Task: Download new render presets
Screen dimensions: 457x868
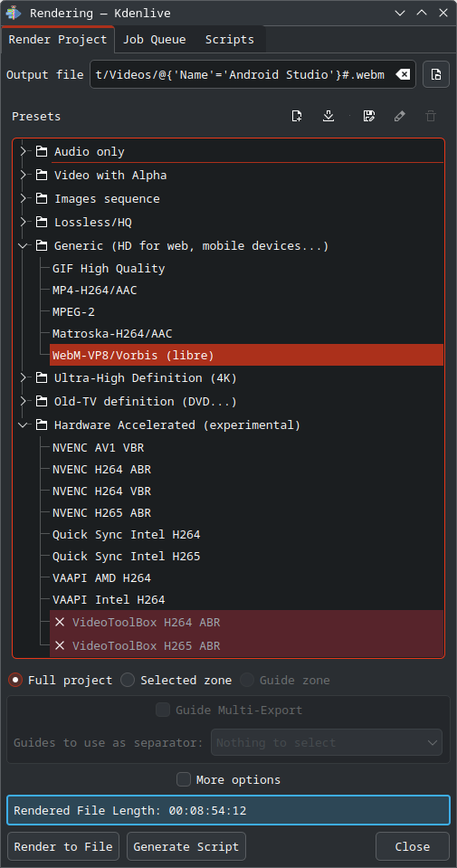Action: 328,116
